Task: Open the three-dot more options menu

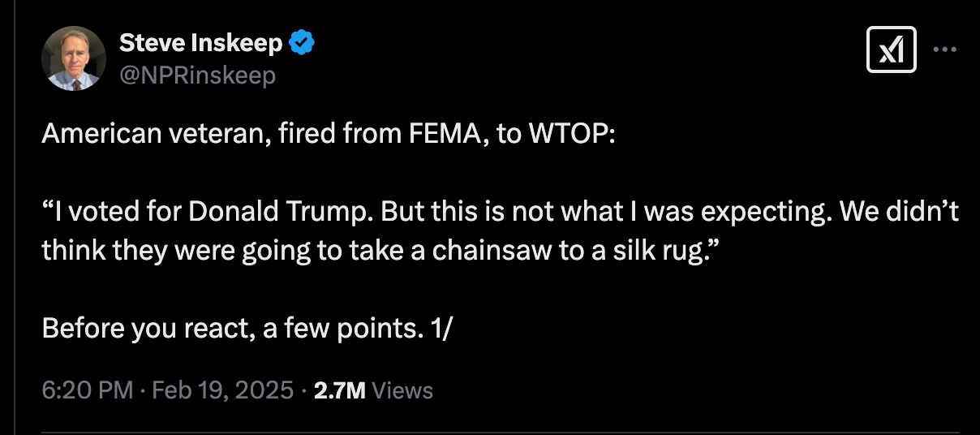Action: [945, 50]
